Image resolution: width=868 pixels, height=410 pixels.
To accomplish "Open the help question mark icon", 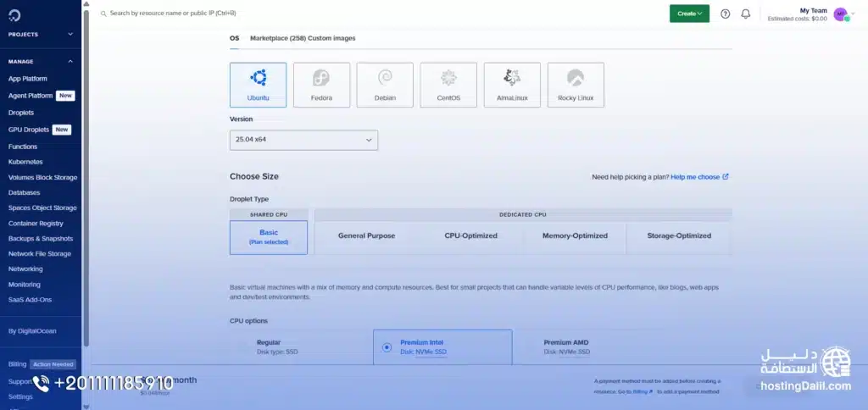I will point(726,14).
